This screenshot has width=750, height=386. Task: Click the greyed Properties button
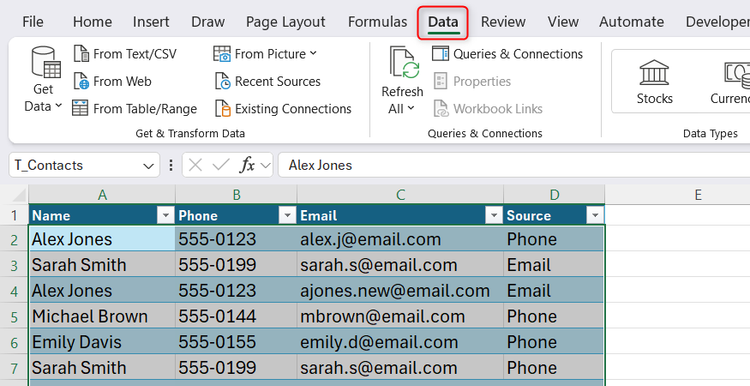(x=472, y=81)
